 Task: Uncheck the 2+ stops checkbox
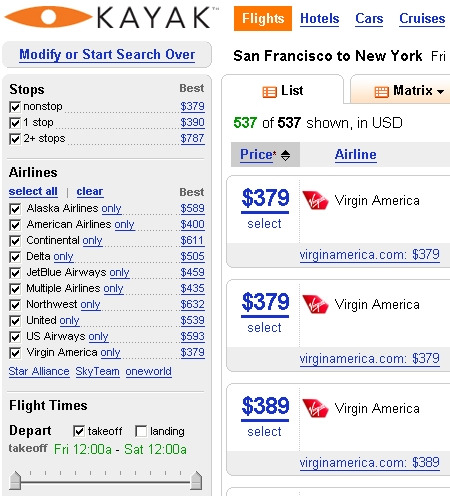tap(15, 139)
